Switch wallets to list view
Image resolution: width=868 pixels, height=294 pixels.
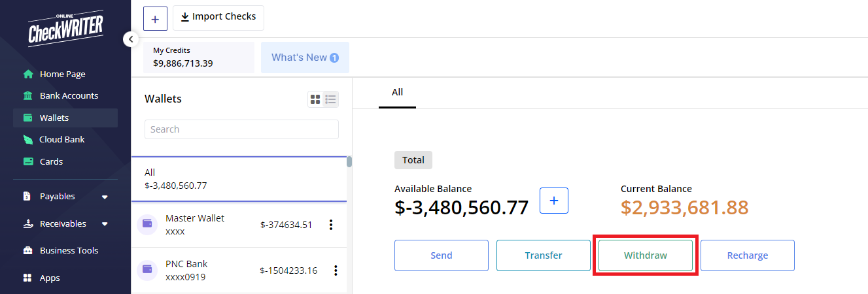click(x=330, y=99)
